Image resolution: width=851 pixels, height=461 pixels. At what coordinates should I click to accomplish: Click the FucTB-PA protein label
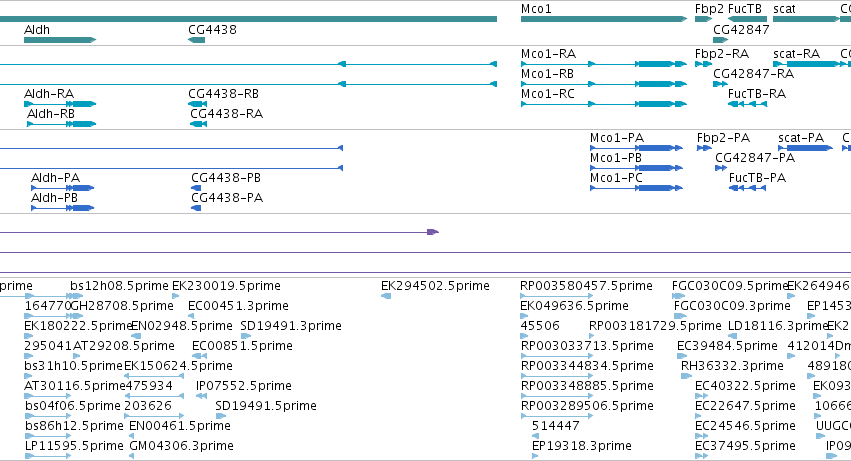coord(757,178)
